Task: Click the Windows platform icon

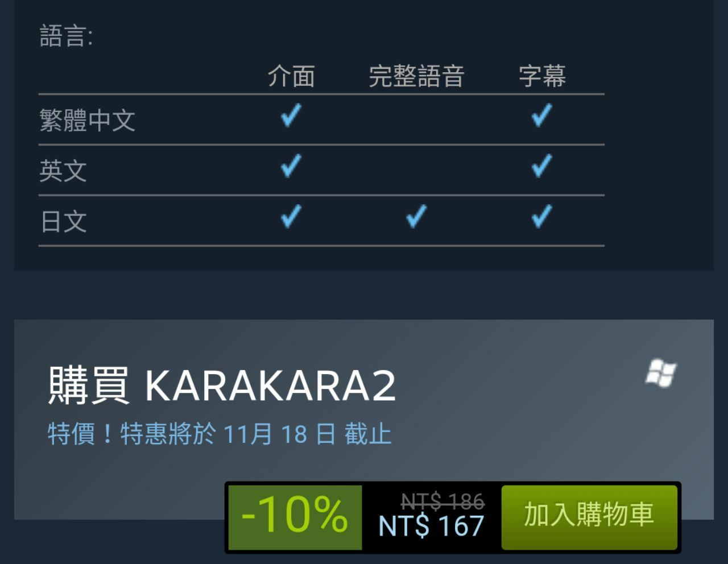Action: pyautogui.click(x=661, y=373)
